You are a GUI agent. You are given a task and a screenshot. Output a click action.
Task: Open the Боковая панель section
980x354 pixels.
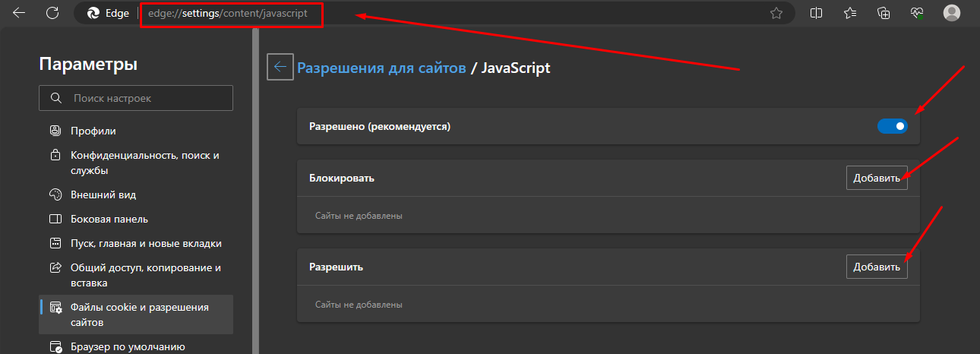136,219
